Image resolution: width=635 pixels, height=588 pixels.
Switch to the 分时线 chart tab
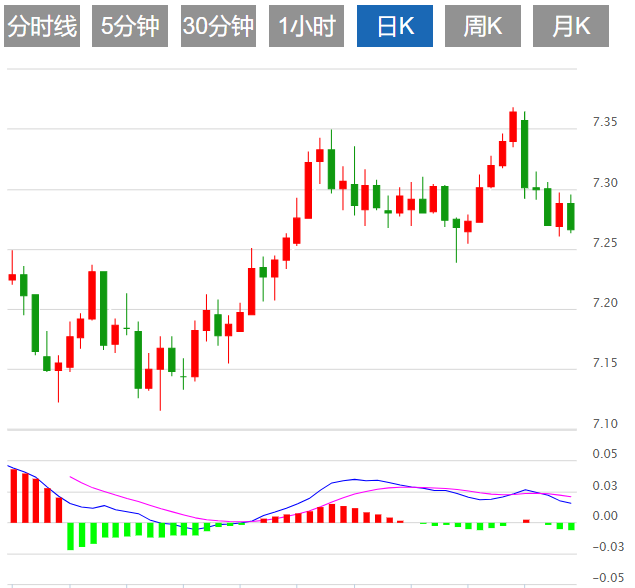pyautogui.click(x=42, y=26)
